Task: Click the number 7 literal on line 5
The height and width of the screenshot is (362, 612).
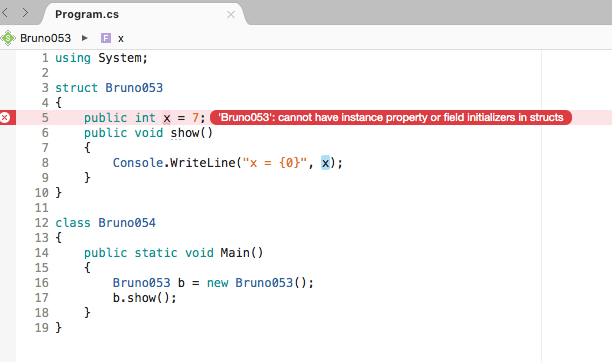Action: [x=196, y=118]
